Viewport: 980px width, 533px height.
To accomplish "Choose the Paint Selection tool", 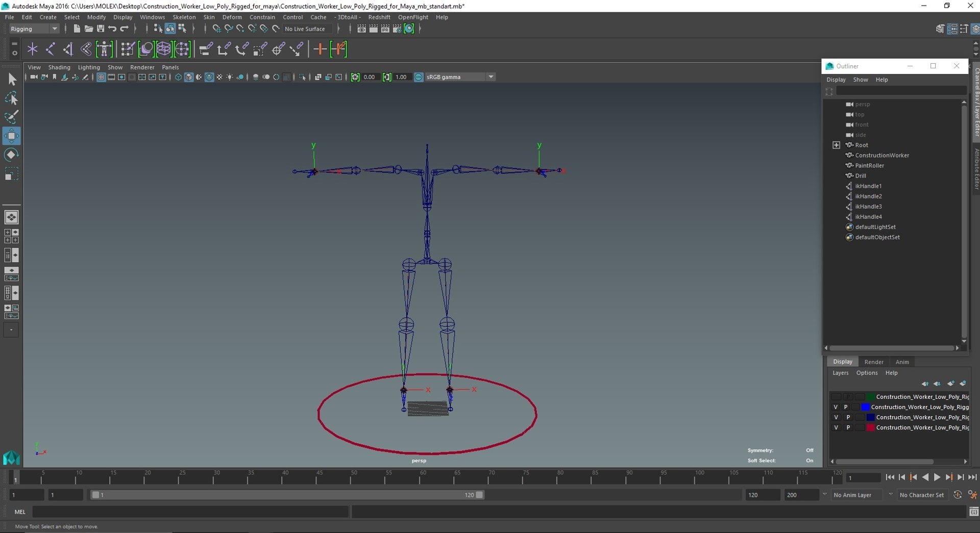I will click(11, 117).
